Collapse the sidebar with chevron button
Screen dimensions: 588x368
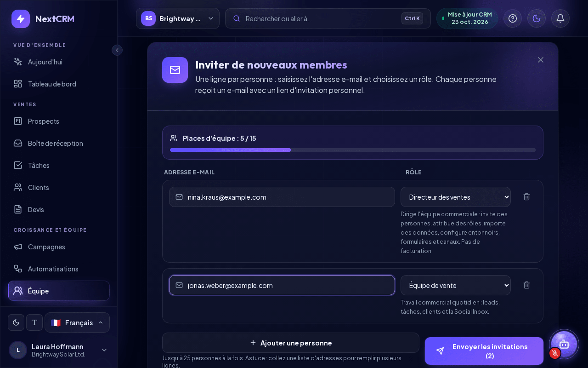[117, 50]
